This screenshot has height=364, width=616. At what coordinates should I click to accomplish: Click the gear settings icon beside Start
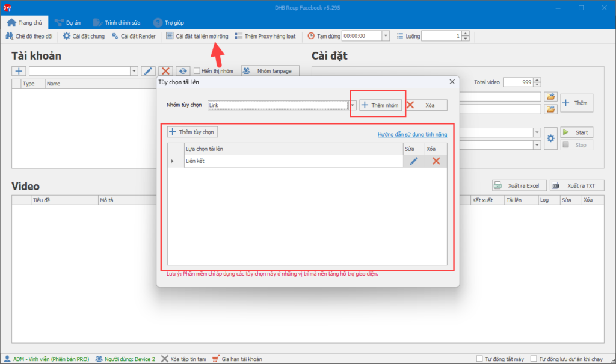[x=550, y=138]
